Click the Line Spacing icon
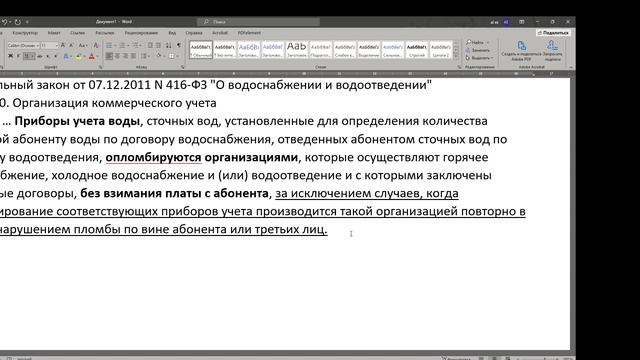 click(143, 56)
